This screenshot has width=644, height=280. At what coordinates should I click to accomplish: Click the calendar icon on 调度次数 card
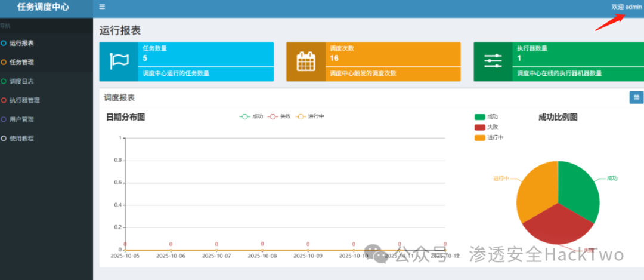coord(306,61)
